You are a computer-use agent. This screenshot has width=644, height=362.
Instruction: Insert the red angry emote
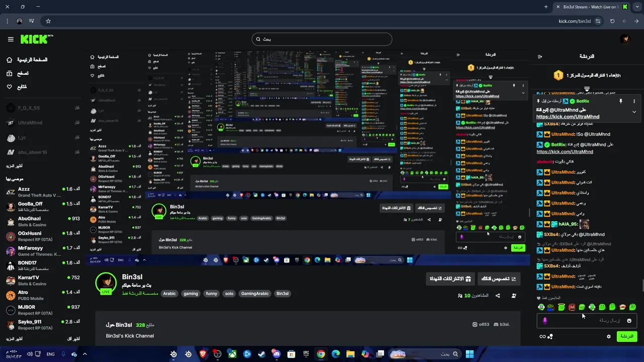572,307
